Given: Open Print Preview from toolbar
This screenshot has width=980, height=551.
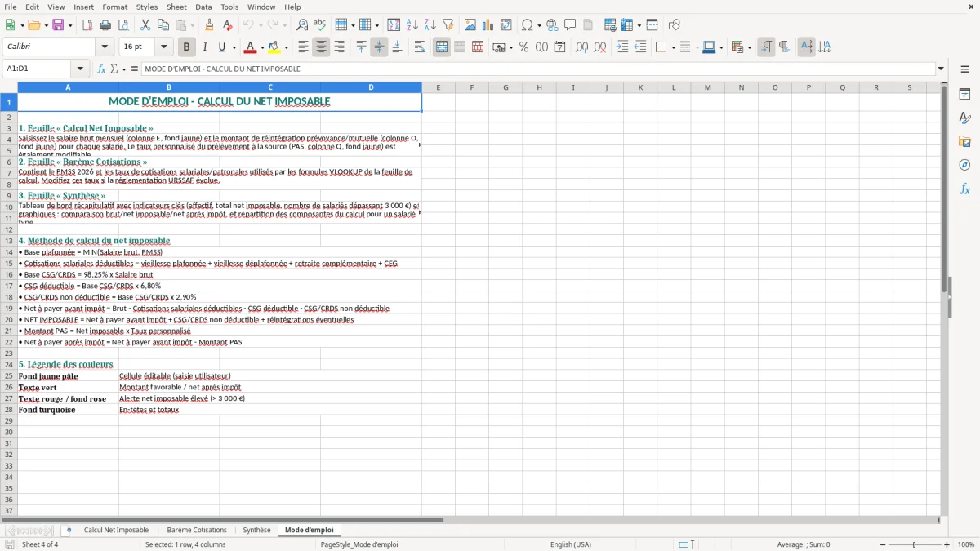Looking at the screenshot, I should (x=123, y=25).
